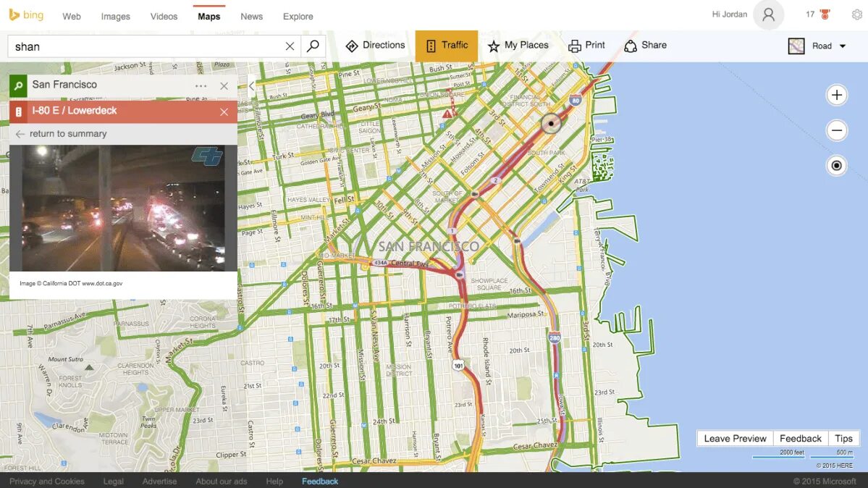
Task: Collapse the side panel chevron
Action: coord(251,86)
